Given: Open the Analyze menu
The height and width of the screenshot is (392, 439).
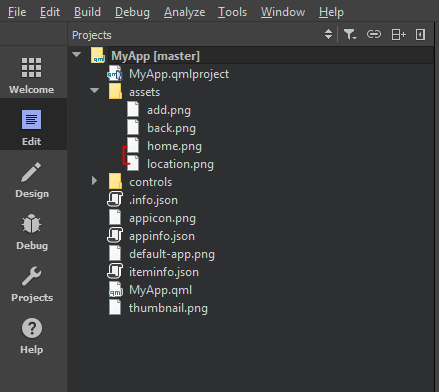Looking at the screenshot, I should click(184, 12).
